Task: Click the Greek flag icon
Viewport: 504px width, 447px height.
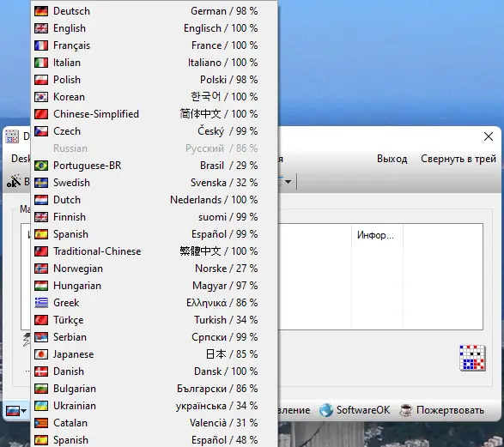Action: pos(41,303)
